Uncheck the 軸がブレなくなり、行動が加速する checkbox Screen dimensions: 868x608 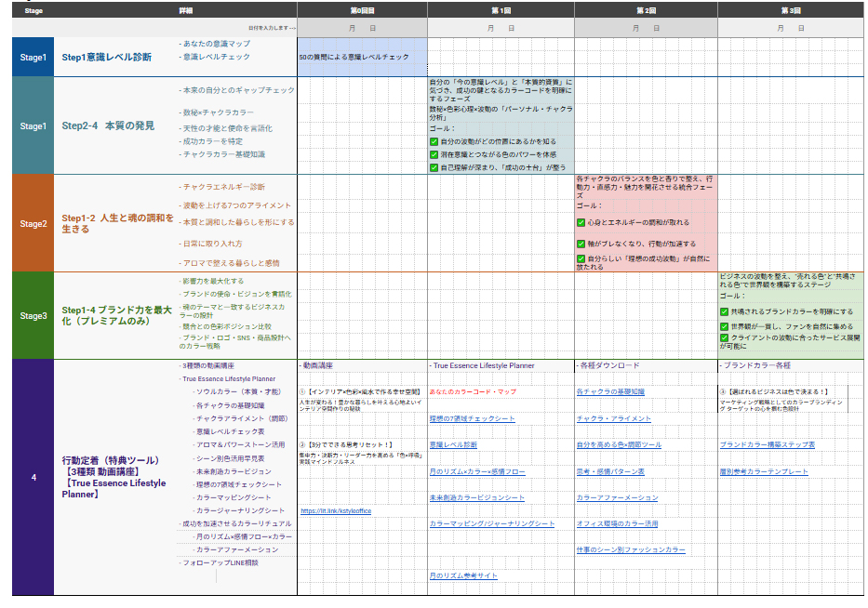point(581,244)
